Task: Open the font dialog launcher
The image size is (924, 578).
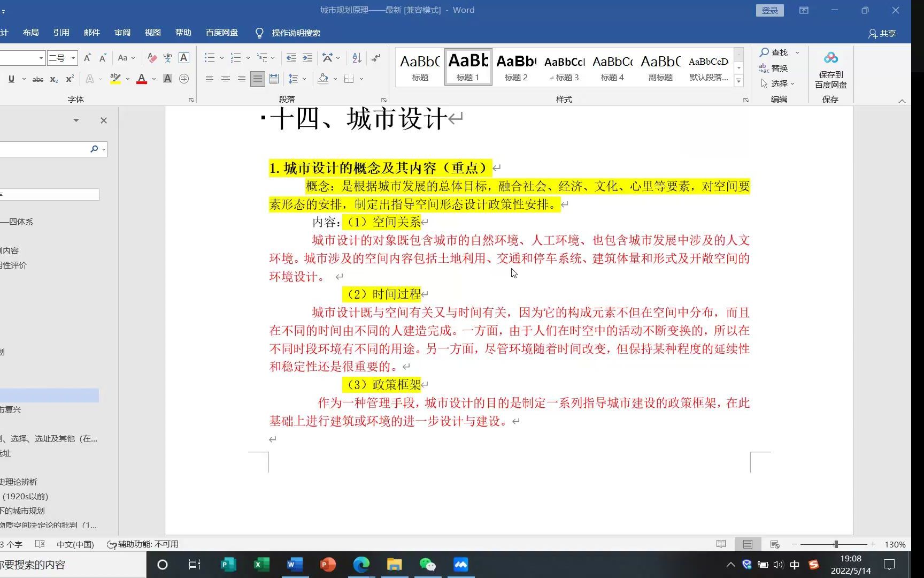Action: pyautogui.click(x=191, y=100)
